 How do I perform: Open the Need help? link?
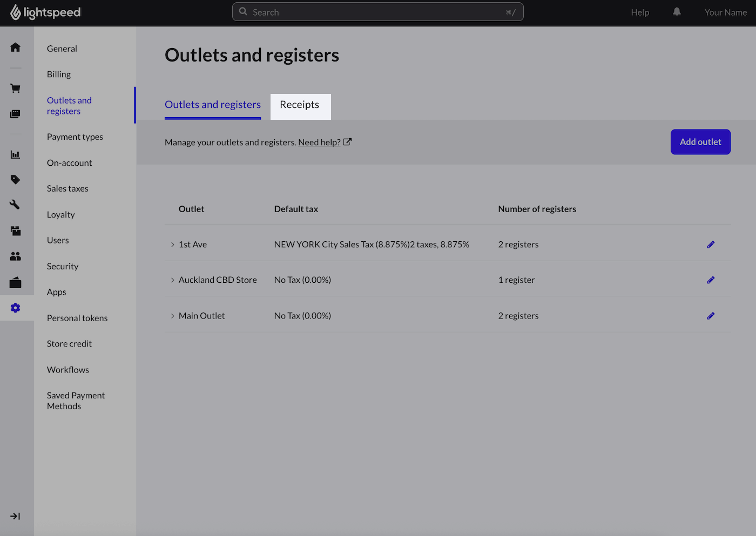coord(319,143)
